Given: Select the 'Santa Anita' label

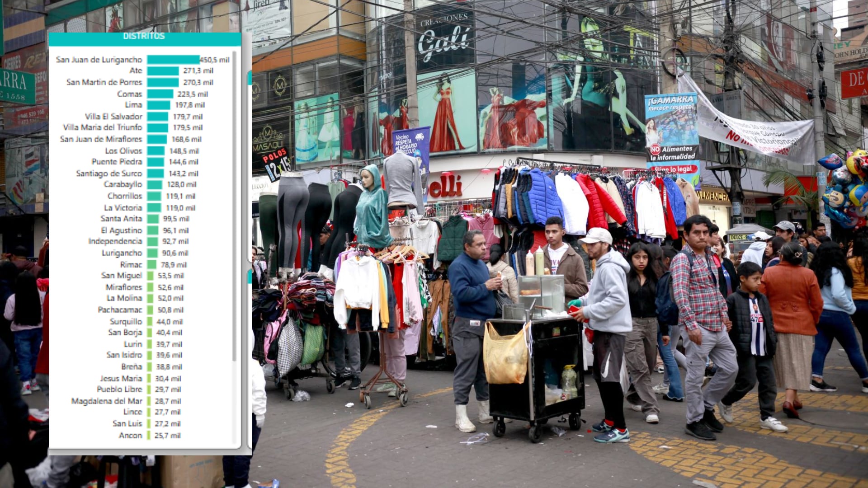Looking at the screenshot, I should (x=121, y=219).
